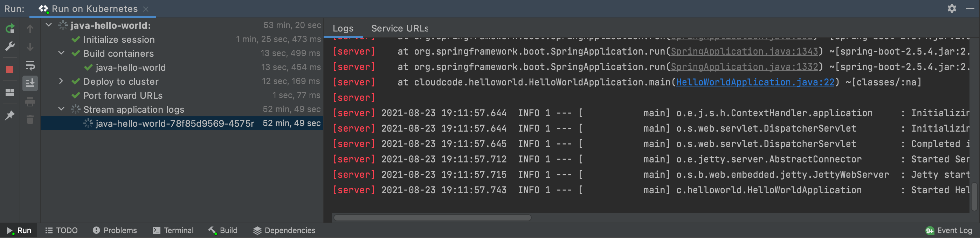Click the up arrow navigation icon

point(30,28)
